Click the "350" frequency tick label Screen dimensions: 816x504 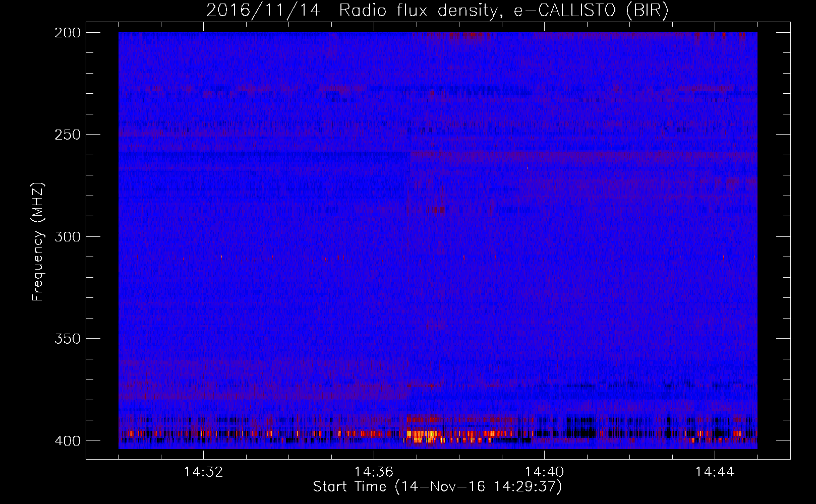(67, 338)
